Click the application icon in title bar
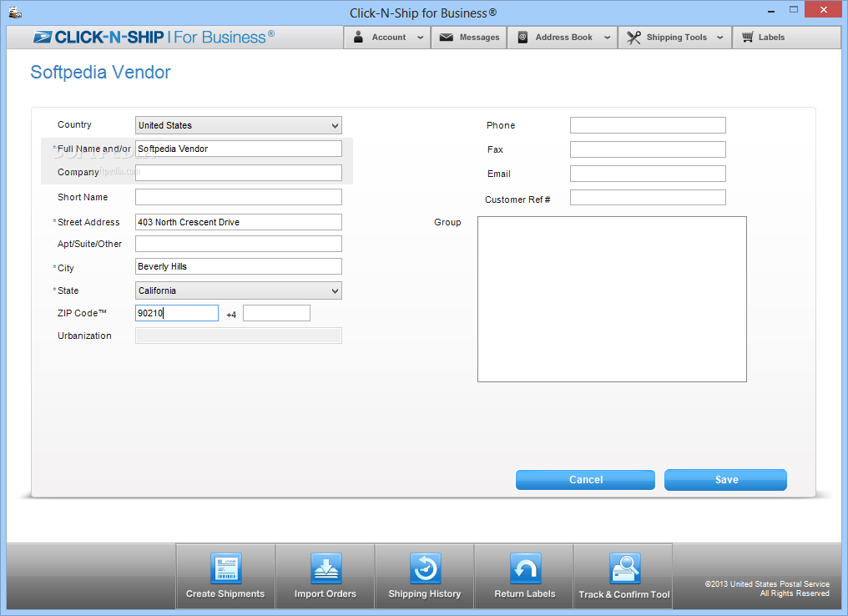848x616 pixels. click(x=15, y=12)
